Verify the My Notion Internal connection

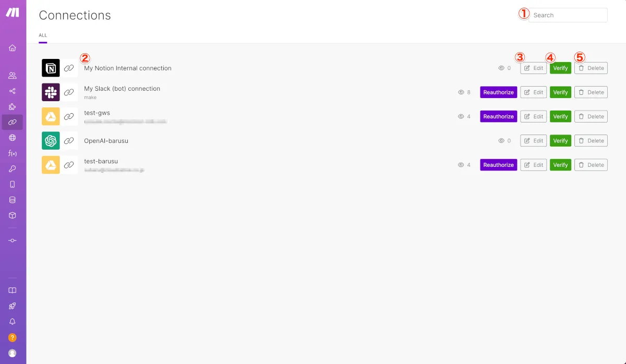click(560, 68)
